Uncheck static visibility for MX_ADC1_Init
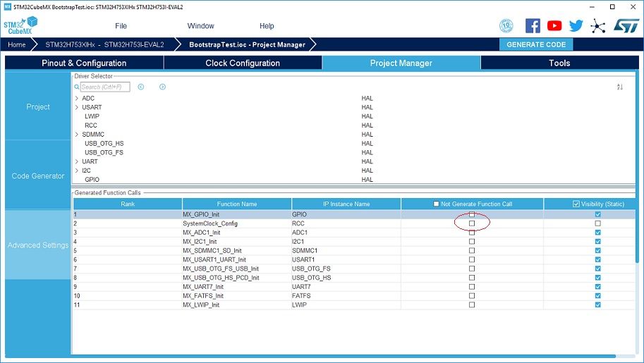Image resolution: width=644 pixels, height=363 pixels. tap(597, 233)
